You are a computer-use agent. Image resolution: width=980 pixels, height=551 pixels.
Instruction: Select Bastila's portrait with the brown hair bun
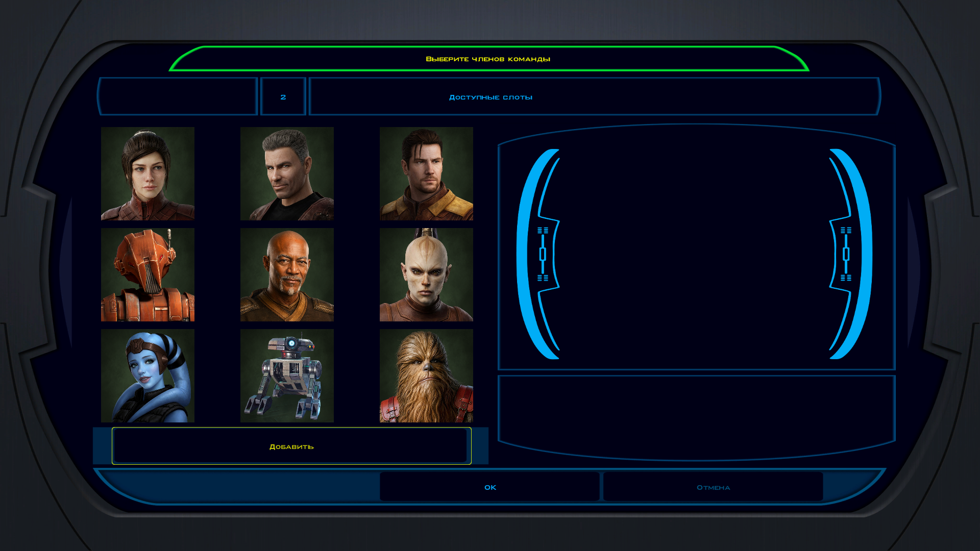coord(148,173)
